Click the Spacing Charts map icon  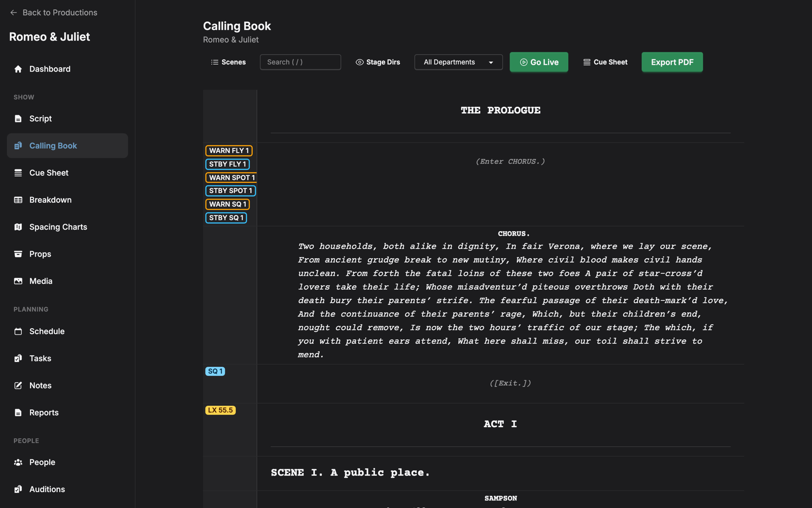coord(18,227)
